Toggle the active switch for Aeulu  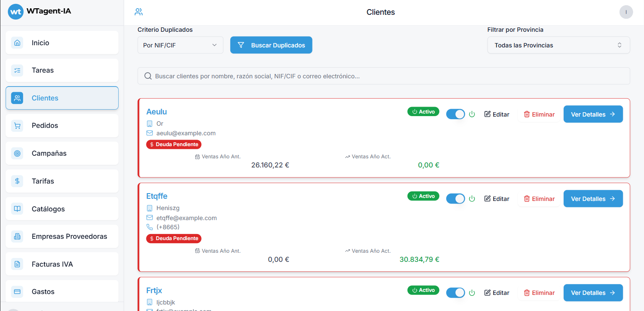tap(455, 114)
